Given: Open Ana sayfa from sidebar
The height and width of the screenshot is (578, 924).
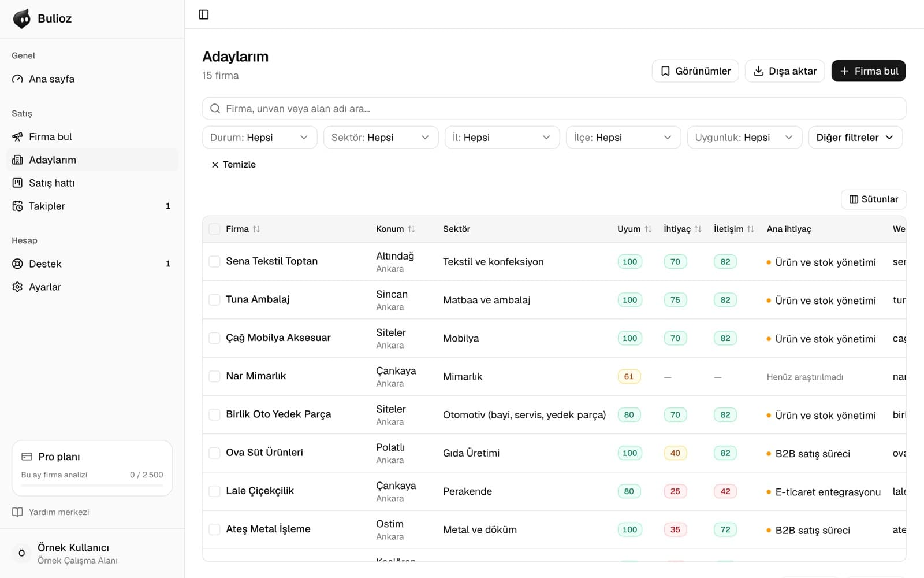Looking at the screenshot, I should (x=92, y=79).
